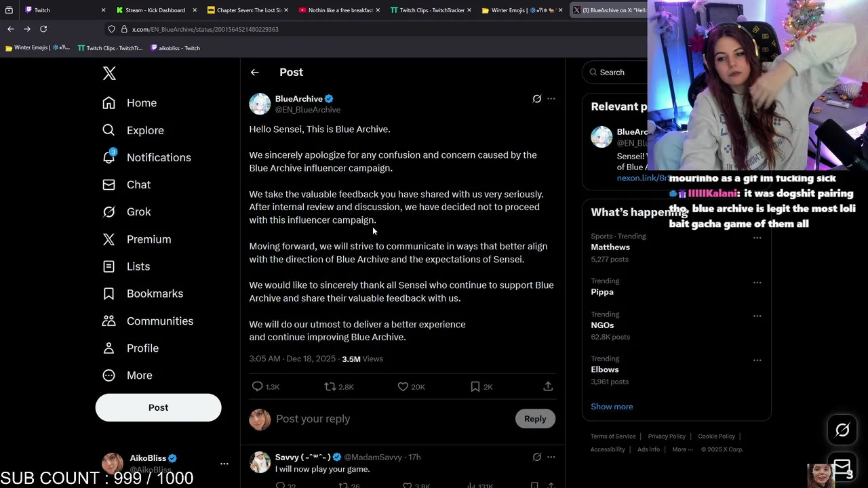Click the Pippa trending topic

pyautogui.click(x=602, y=292)
